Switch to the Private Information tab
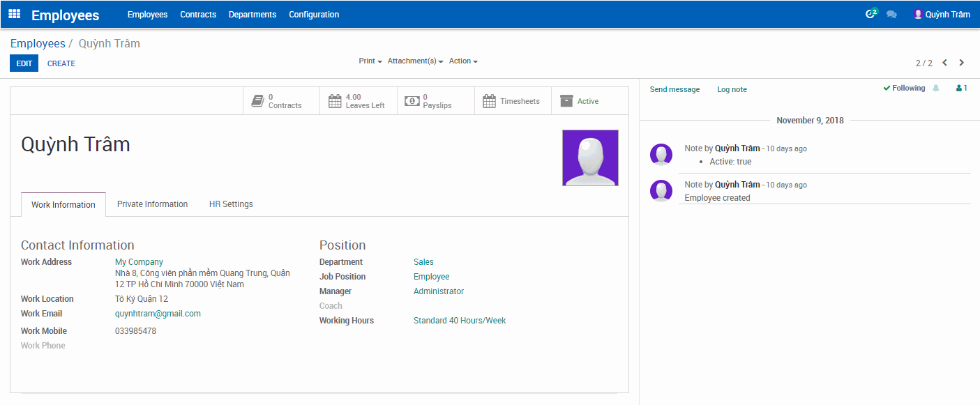The height and width of the screenshot is (405, 980). coord(152,204)
